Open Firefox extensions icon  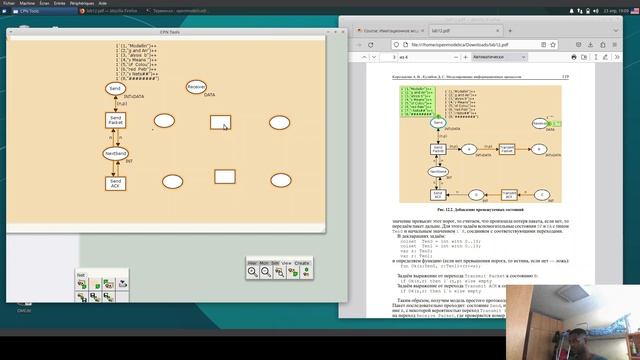tap(602, 45)
